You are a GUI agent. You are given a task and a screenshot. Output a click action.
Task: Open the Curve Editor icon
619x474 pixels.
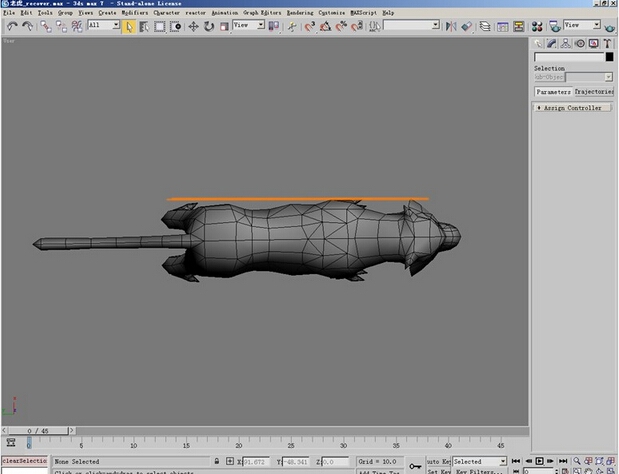[x=503, y=26]
